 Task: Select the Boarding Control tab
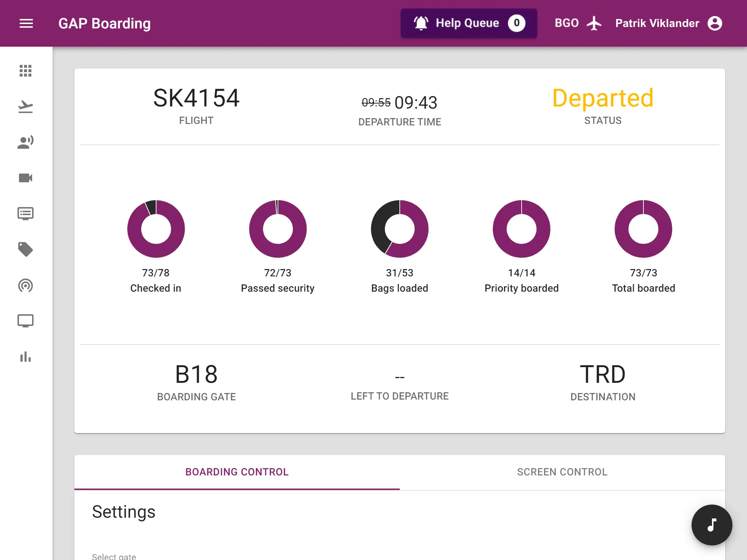coord(237,472)
